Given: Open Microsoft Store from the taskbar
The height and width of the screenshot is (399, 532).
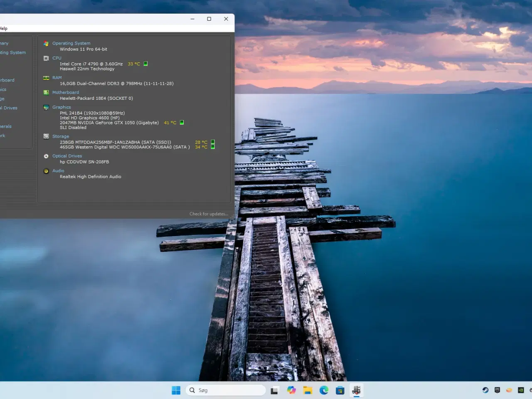Looking at the screenshot, I should tap(340, 390).
